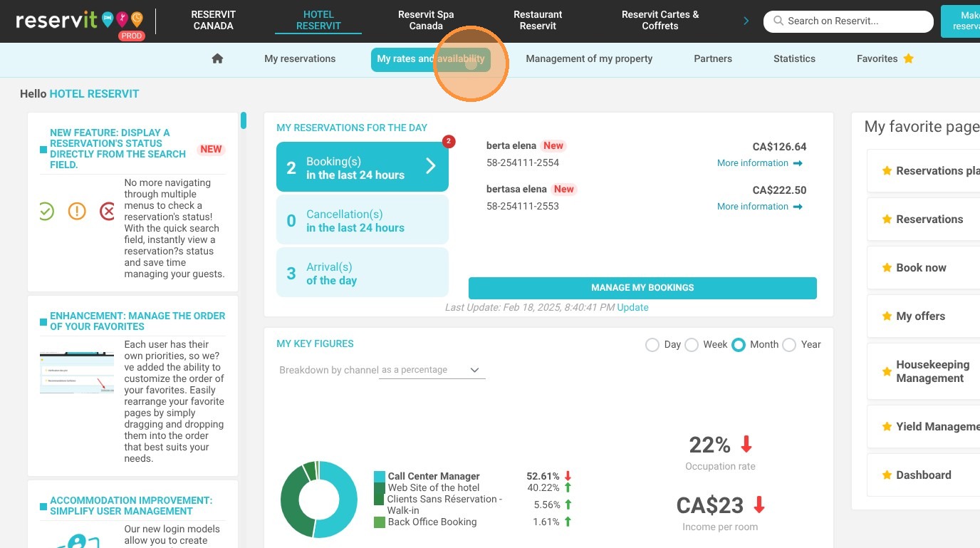Click the red cross status icon
Viewport: 980px width, 548px height.
point(107,212)
